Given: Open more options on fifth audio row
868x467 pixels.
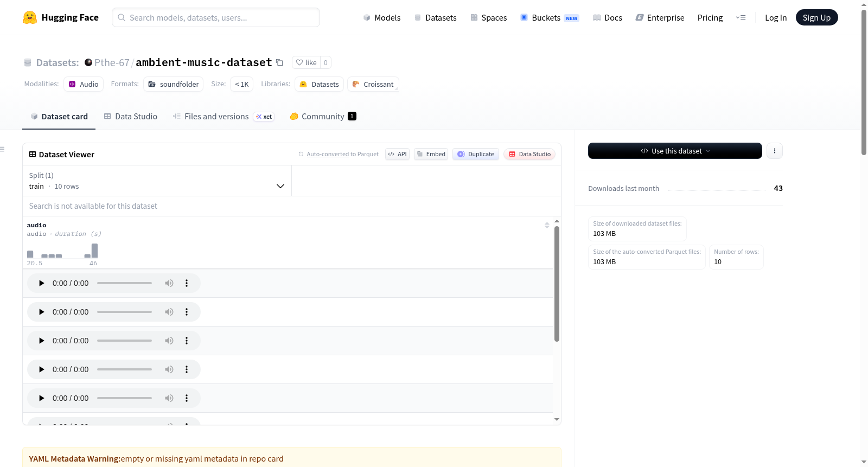Looking at the screenshot, I should [187, 398].
